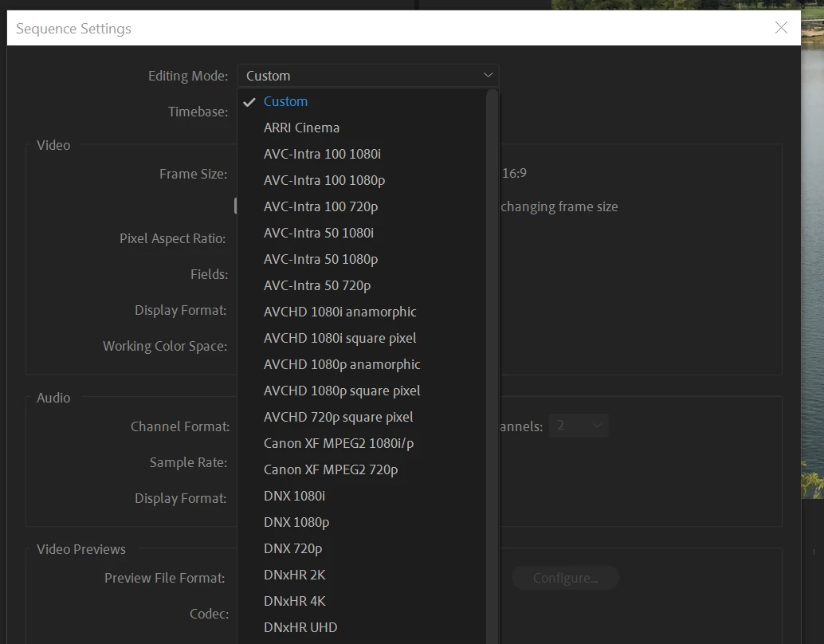The height and width of the screenshot is (644, 824).
Task: Select AVCHD 1080i square pixel
Action: point(362,338)
